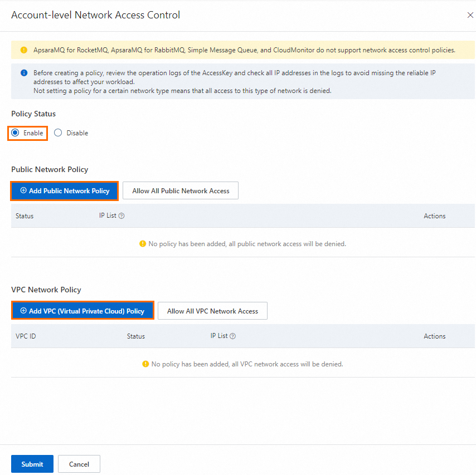Click Add VPC (Virtual Private Cloud) Policy
The image size is (476, 475).
[82, 311]
